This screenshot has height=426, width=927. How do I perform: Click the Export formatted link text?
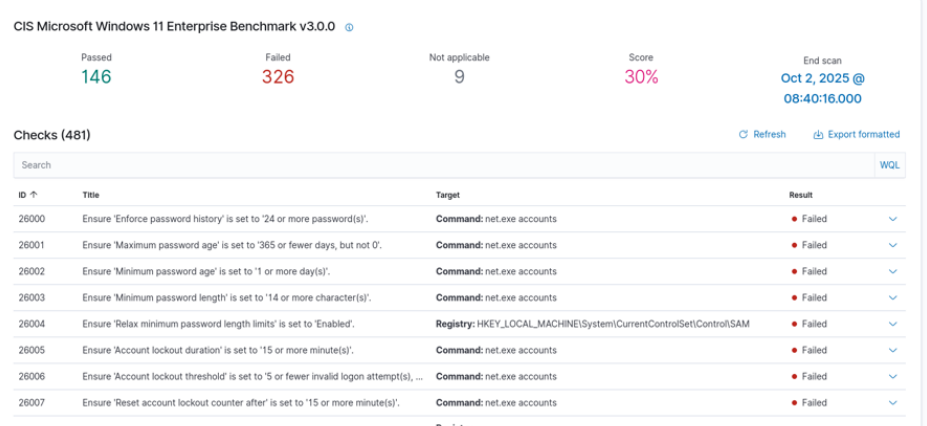coord(864,135)
